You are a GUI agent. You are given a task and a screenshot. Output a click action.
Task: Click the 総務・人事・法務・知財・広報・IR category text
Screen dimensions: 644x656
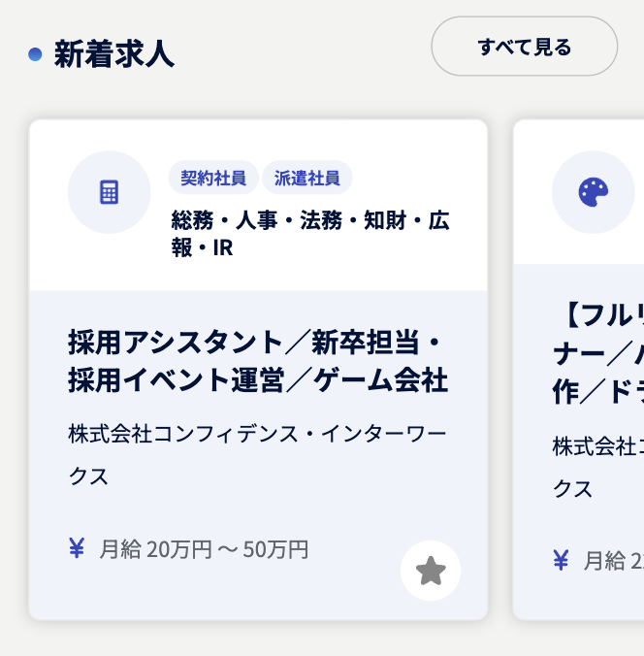pyautogui.click(x=310, y=234)
